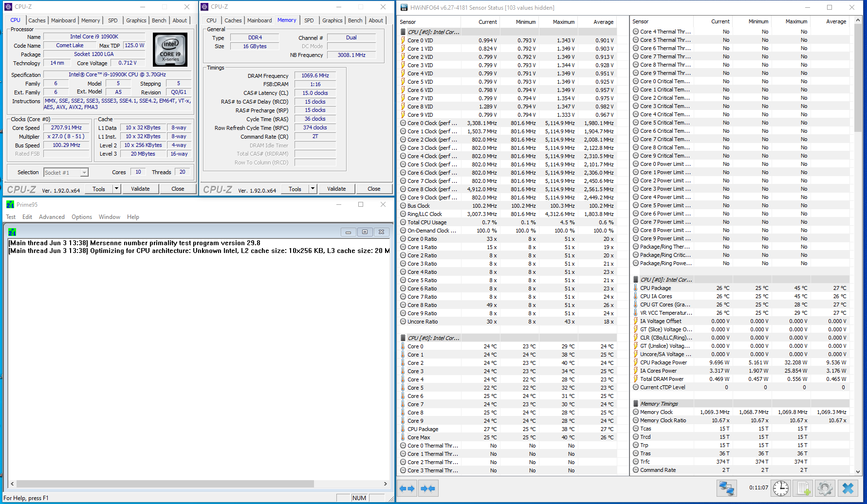Open HWiNFO sensor settings gear icon
The width and height of the screenshot is (867, 504).
coord(825,488)
